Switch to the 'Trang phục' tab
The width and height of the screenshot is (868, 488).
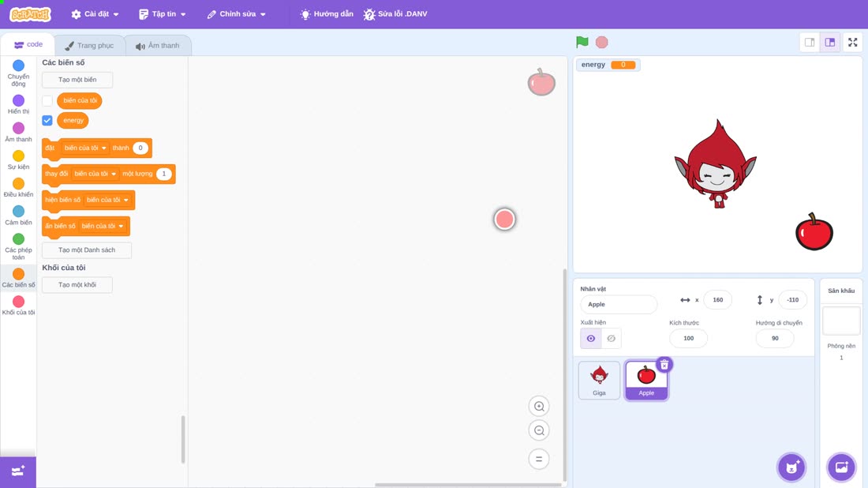point(89,46)
